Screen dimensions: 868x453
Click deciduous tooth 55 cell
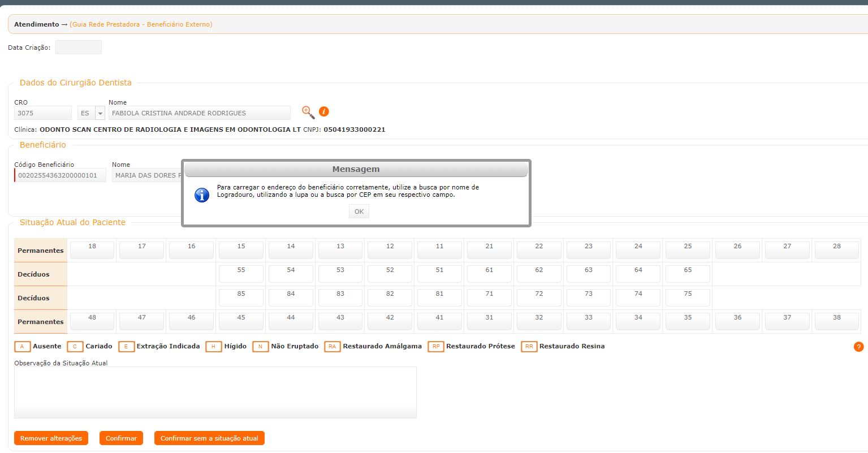[x=241, y=274]
